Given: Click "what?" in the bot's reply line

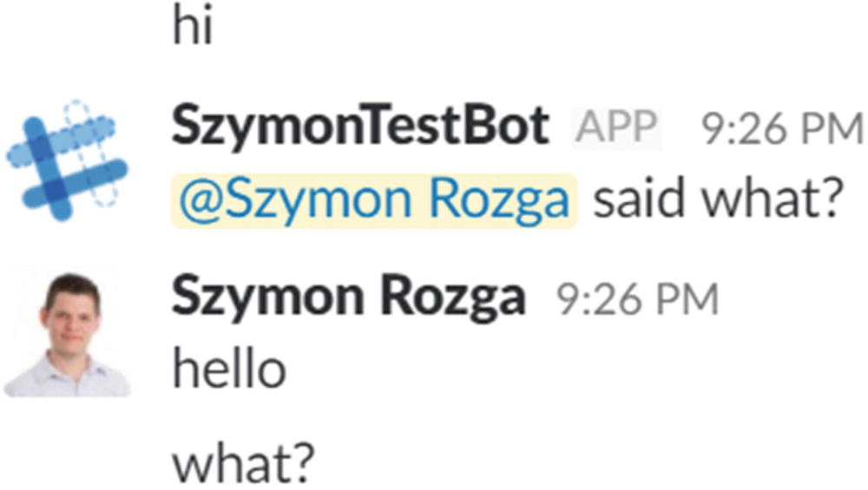Looking at the screenshot, I should pos(773,200).
